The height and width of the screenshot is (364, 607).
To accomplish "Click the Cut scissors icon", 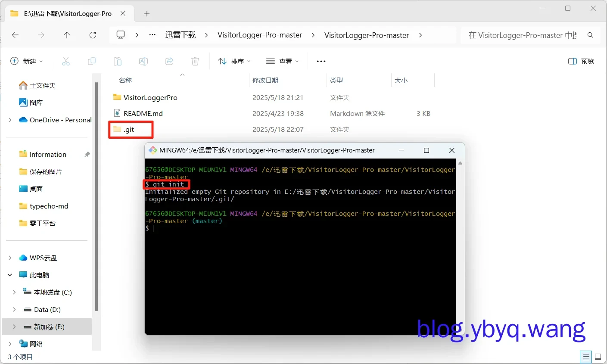I will [x=66, y=61].
